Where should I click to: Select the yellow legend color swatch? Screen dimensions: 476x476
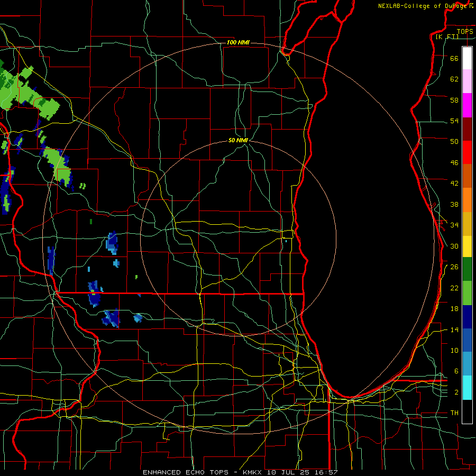pyautogui.click(x=467, y=246)
